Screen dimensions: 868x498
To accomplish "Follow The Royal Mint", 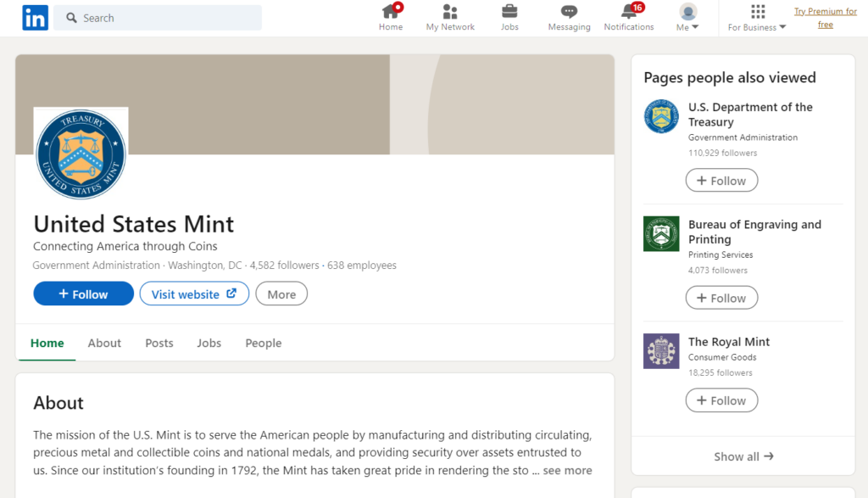I will click(721, 400).
